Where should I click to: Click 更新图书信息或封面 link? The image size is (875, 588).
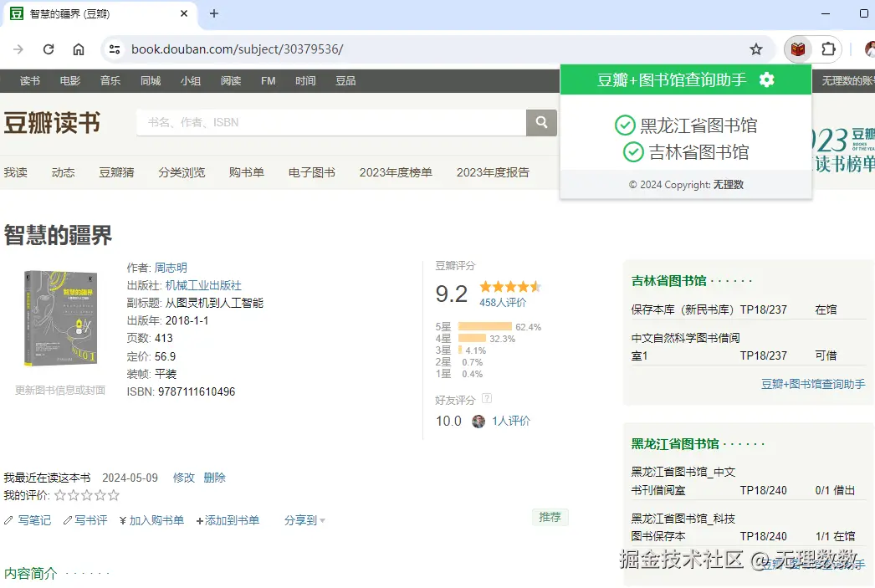pos(60,390)
